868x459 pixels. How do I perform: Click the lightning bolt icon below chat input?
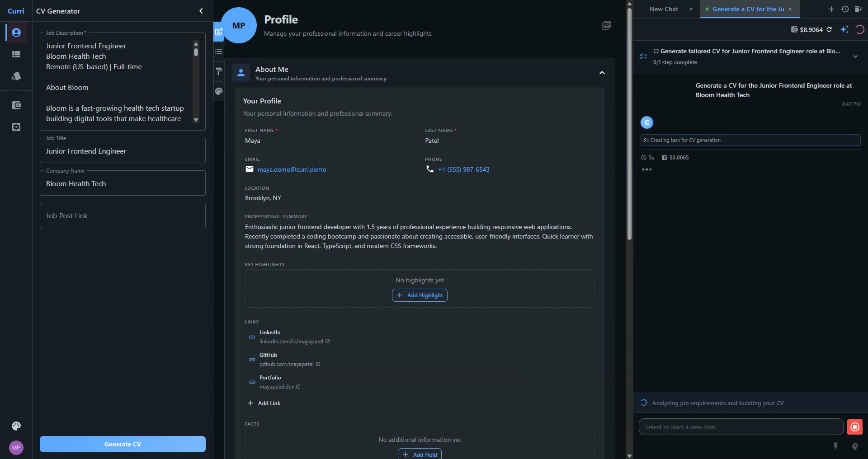[836, 446]
